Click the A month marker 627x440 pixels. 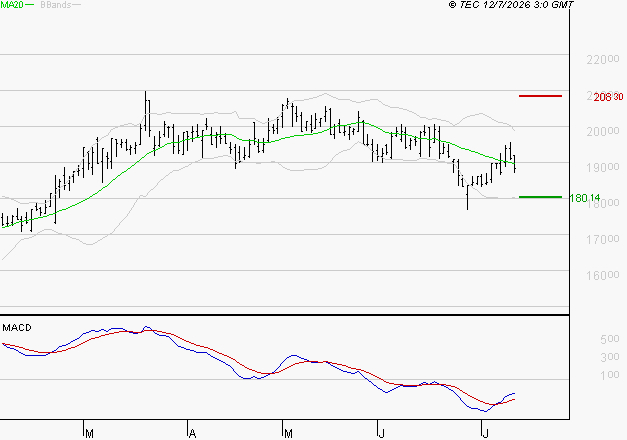point(192,433)
